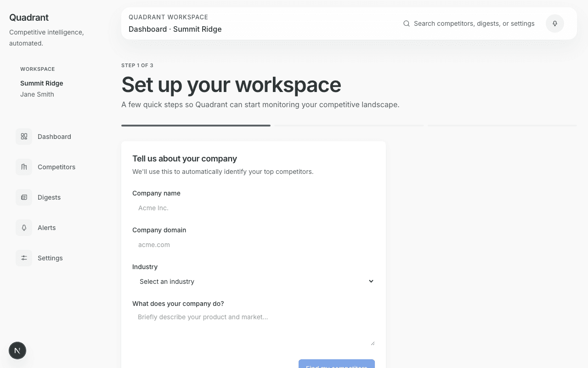Open the avatar circle in the bottom corner
Viewport: 588px width, 368px height.
click(x=17, y=351)
